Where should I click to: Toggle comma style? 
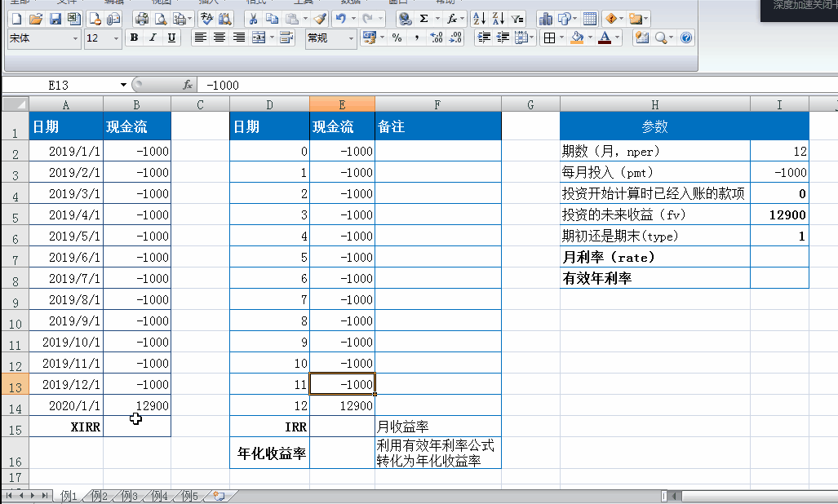(416, 38)
